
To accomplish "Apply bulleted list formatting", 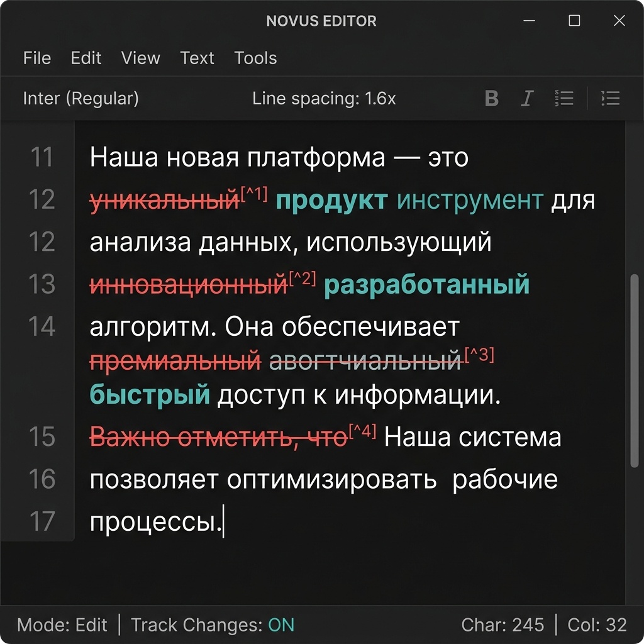I will [610, 98].
